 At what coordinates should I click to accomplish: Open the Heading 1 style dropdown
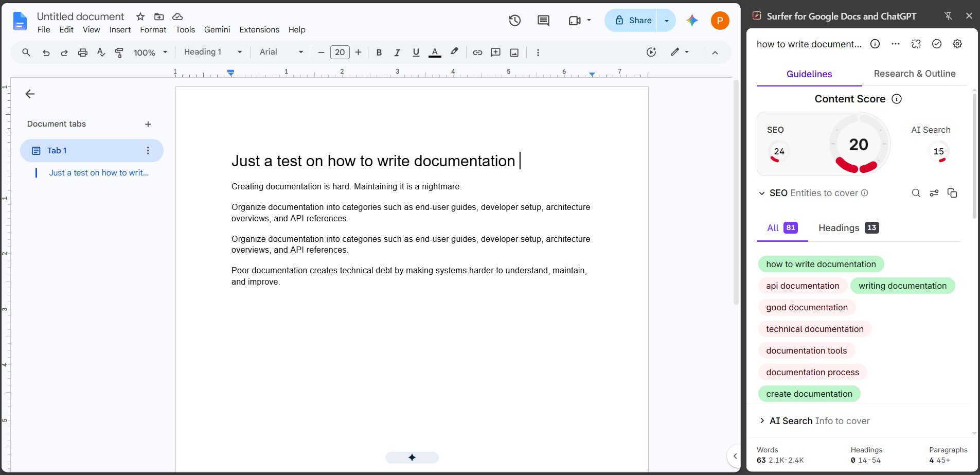(213, 52)
